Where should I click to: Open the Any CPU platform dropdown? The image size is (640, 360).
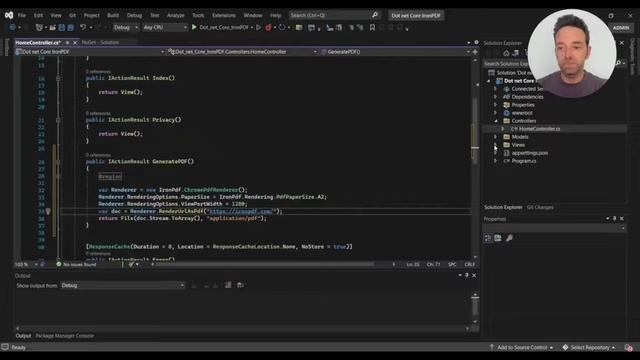tap(165, 27)
